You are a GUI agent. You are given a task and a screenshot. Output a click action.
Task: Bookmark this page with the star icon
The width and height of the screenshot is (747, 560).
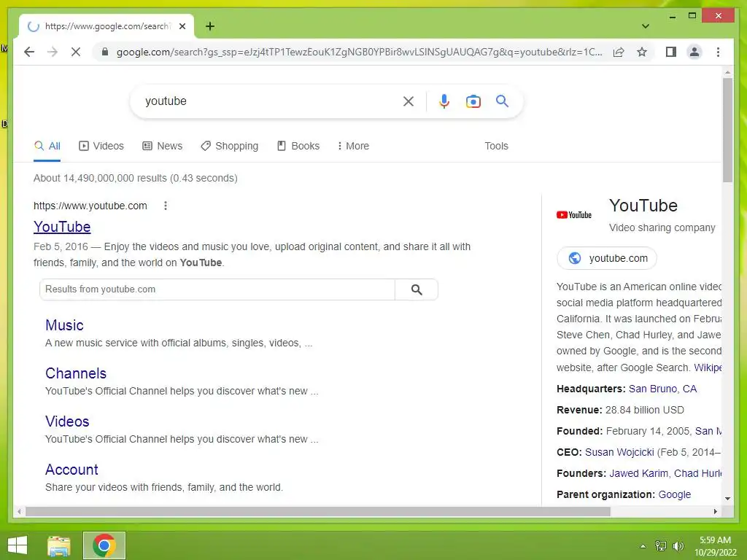[x=642, y=52]
